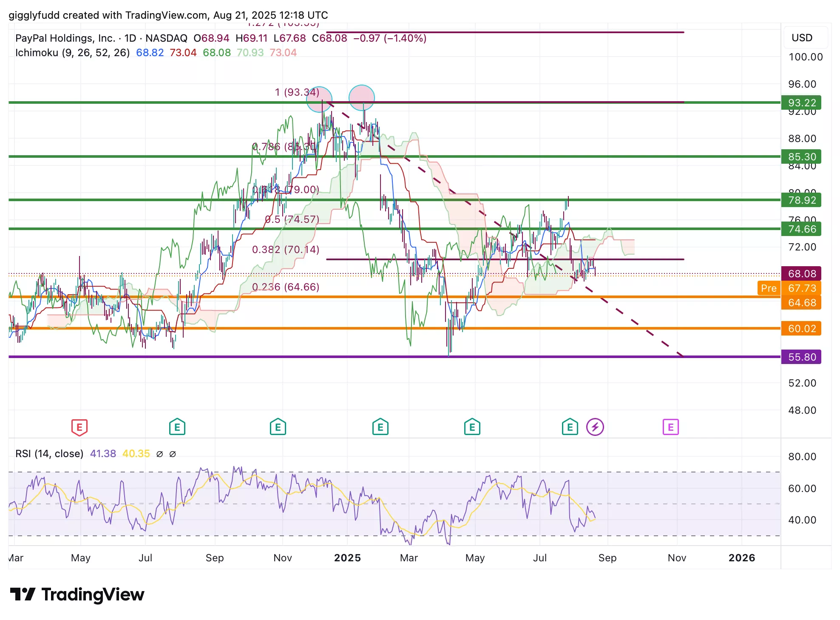Click green earnings E marker after July 2025
This screenshot has height=620, width=840.
570,427
